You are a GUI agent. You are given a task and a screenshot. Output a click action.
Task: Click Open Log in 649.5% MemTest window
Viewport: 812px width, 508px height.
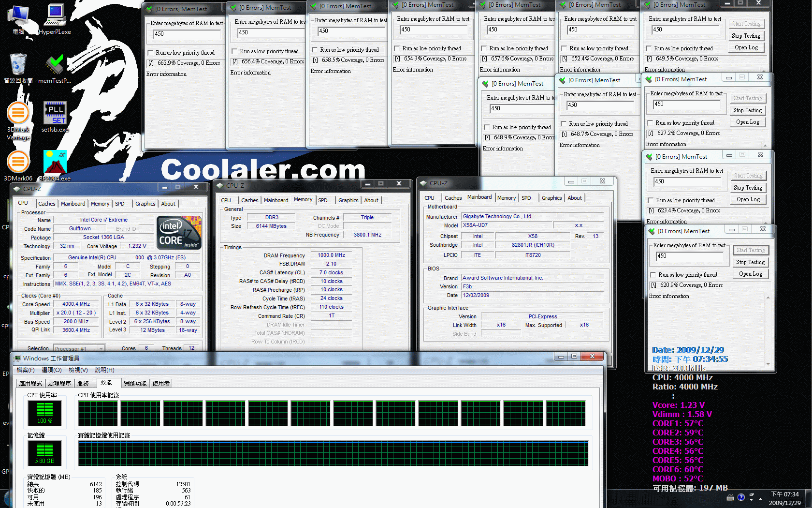tap(746, 47)
